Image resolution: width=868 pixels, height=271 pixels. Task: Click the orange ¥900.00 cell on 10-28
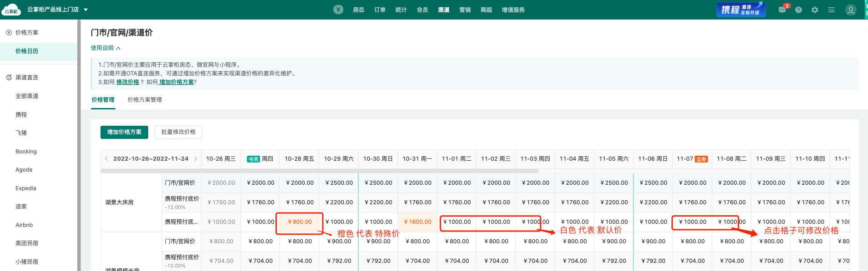[300, 222]
